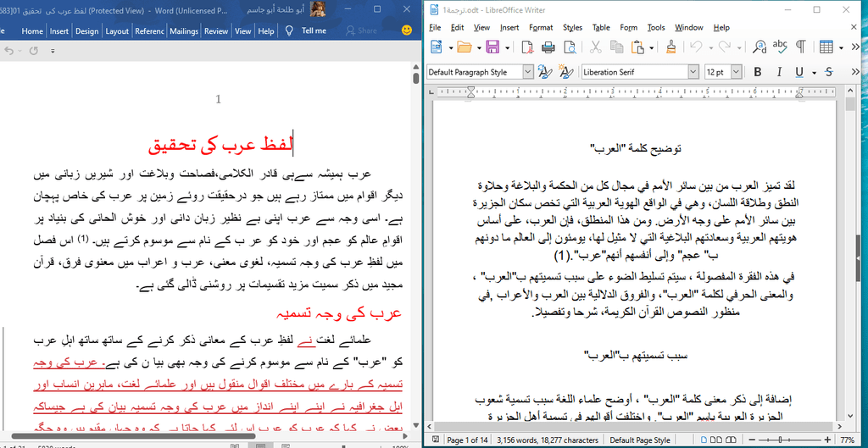Open the Paragraph Style dropdown in Writer
Screen dimensions: 868x448
528,72
